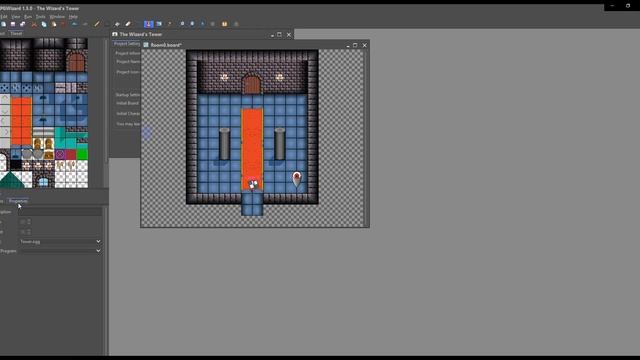
Task: Pick the red tile in tileset
Action: [71, 154]
